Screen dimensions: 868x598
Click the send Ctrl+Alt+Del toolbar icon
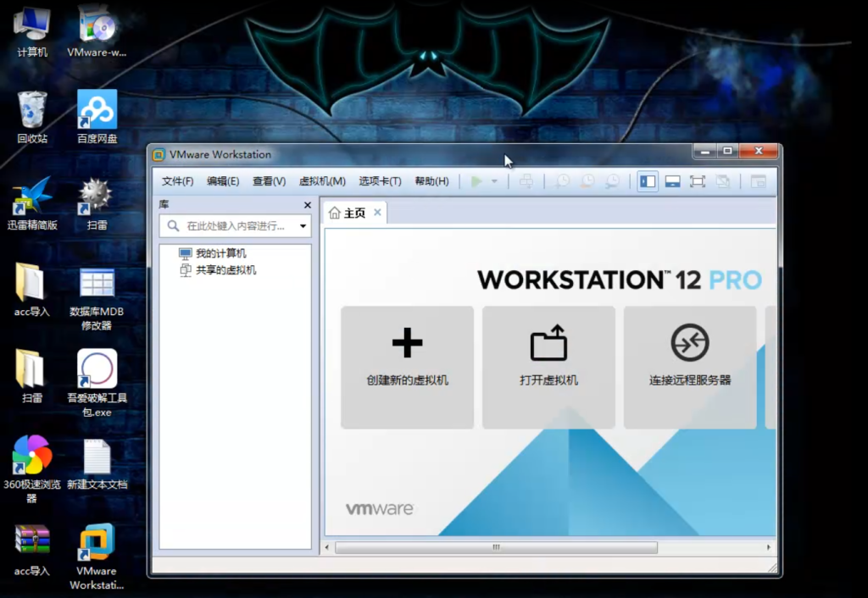click(x=526, y=181)
